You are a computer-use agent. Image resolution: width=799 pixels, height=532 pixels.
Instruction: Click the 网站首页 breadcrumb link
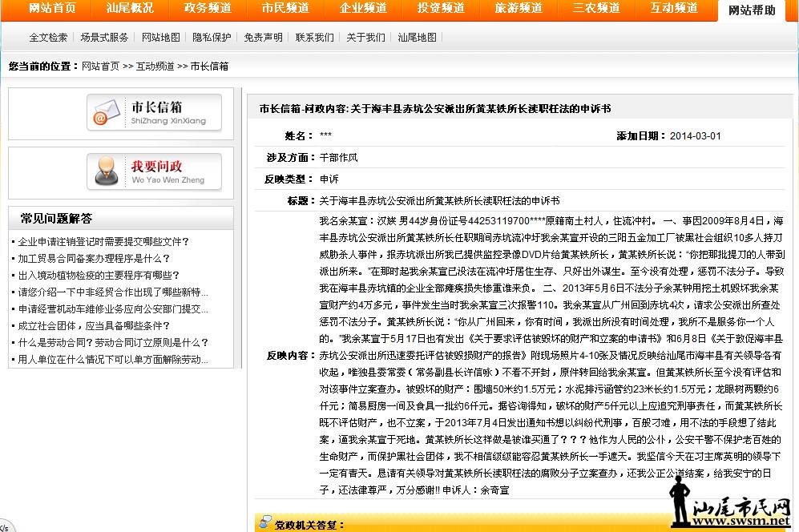click(100, 66)
